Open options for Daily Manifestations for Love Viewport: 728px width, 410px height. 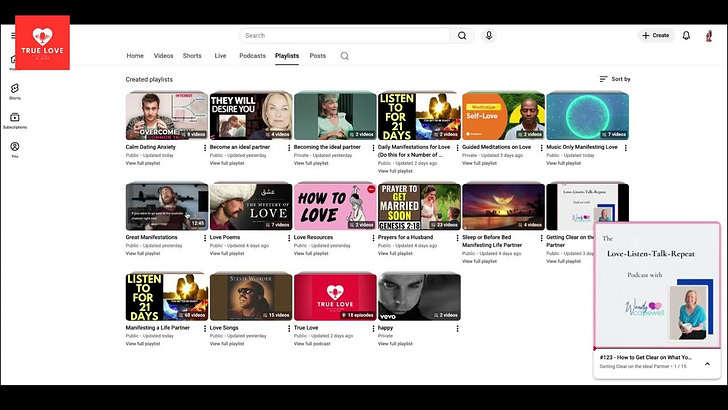coord(457,148)
